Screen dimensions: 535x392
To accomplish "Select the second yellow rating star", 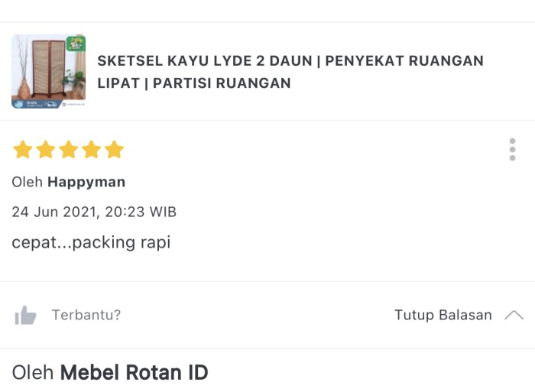I will tap(46, 150).
